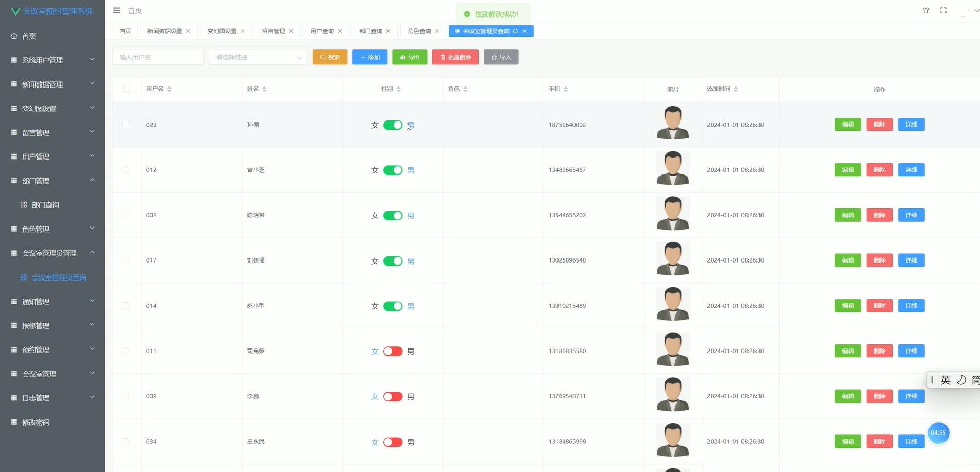Click the 04:55 countdown progress circle
The width and height of the screenshot is (980, 472).
[x=938, y=433]
